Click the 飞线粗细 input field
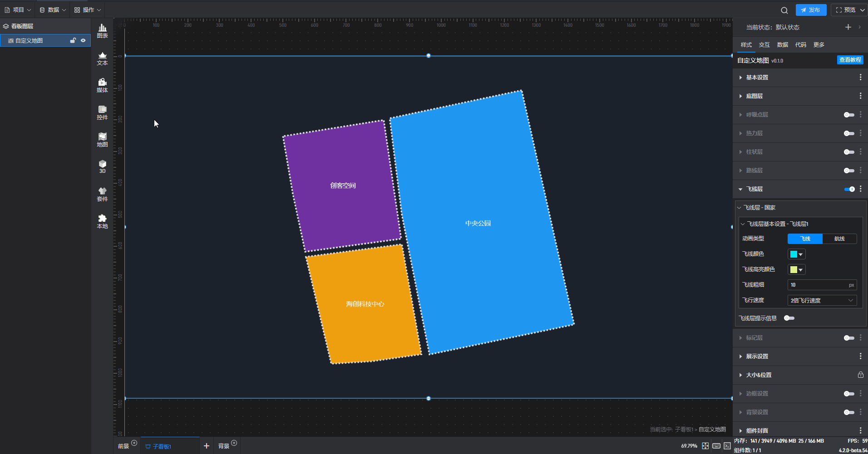Image resolution: width=868 pixels, height=454 pixels. (822, 285)
